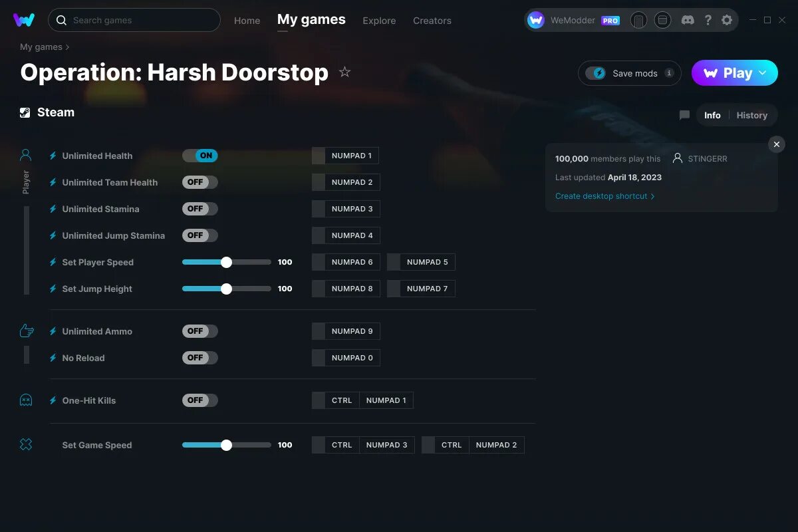798x532 pixels.
Task: Turn off Unlimited Health toggle
Action: pos(200,156)
